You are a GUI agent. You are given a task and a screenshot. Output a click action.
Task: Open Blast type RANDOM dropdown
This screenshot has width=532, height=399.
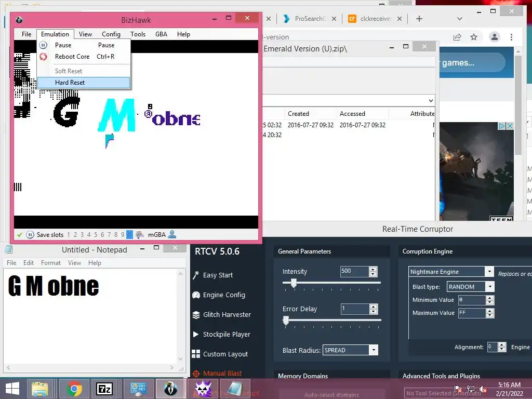[490, 287]
